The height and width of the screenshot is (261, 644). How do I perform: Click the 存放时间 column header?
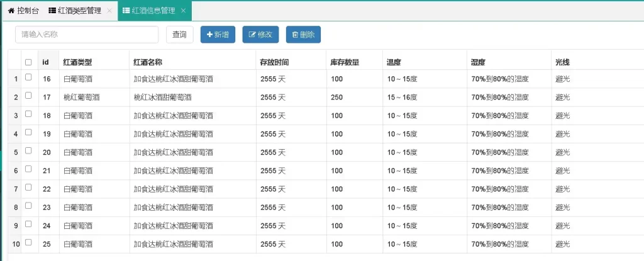point(291,60)
